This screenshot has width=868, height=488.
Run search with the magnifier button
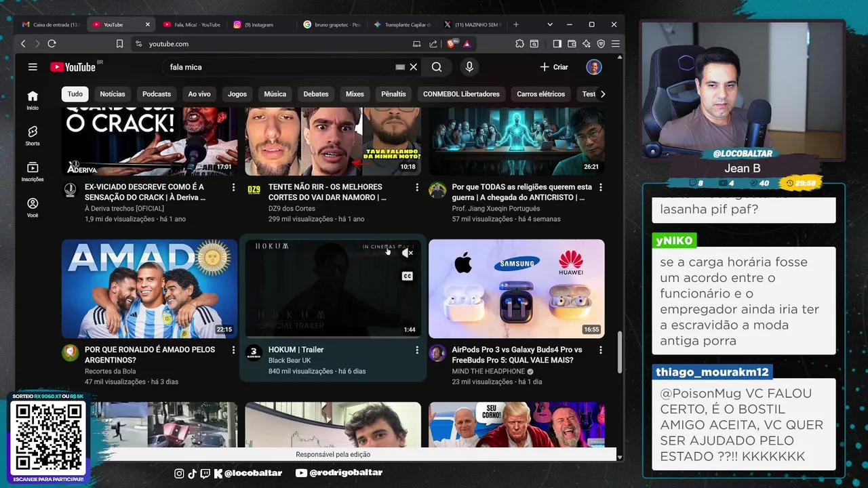point(437,67)
